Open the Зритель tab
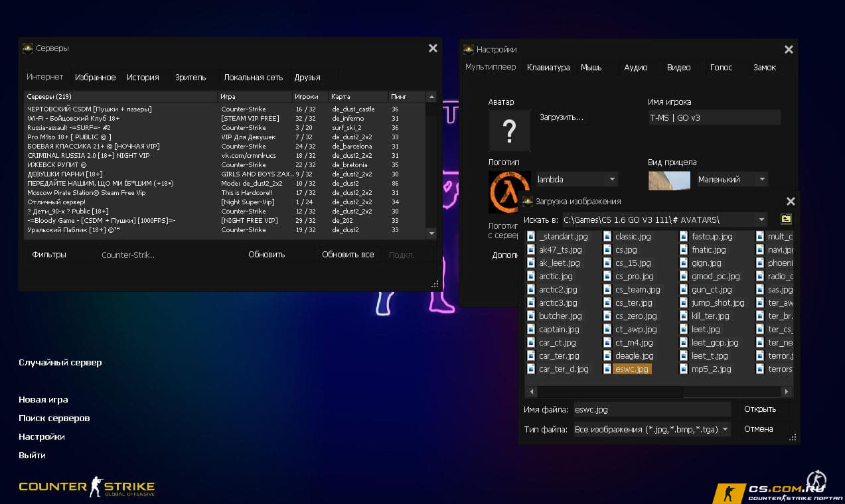The width and height of the screenshot is (845, 504). tap(191, 78)
